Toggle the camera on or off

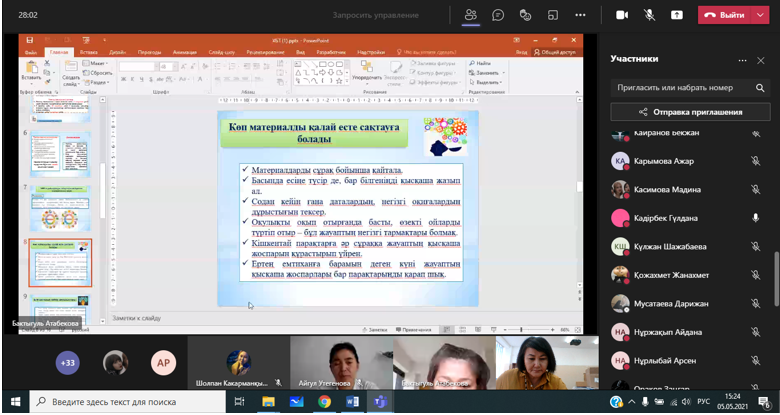(x=621, y=15)
